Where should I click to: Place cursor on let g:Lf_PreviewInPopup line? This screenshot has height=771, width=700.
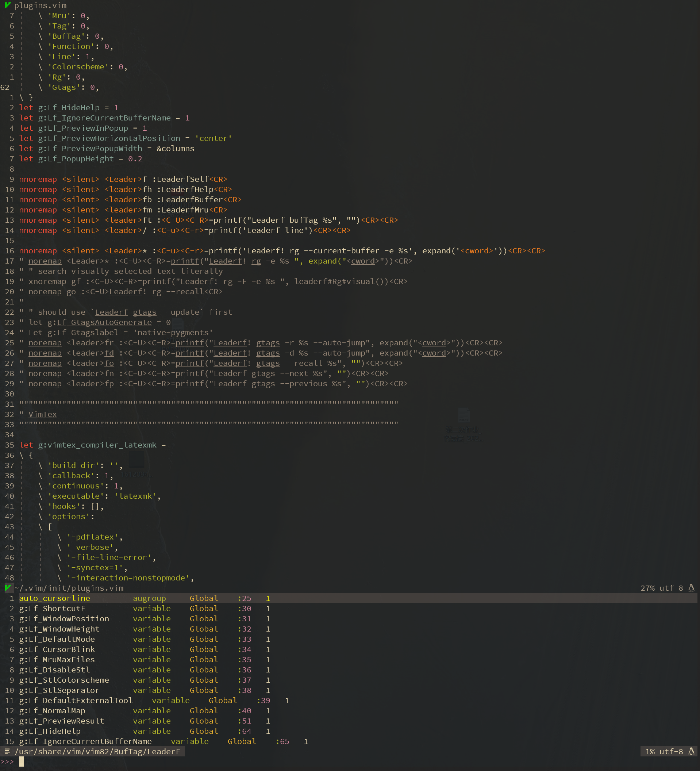coord(83,128)
